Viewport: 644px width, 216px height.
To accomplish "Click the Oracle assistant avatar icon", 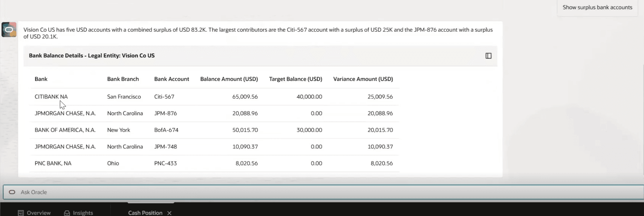I will tap(9, 29).
